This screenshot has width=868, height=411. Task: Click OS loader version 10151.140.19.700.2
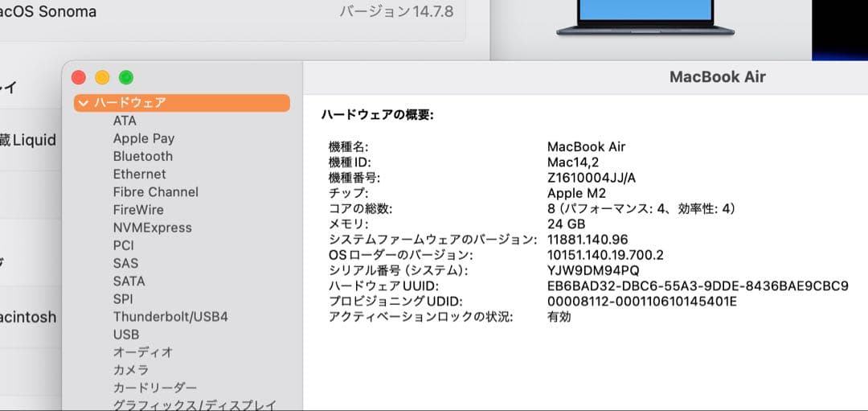[605, 255]
